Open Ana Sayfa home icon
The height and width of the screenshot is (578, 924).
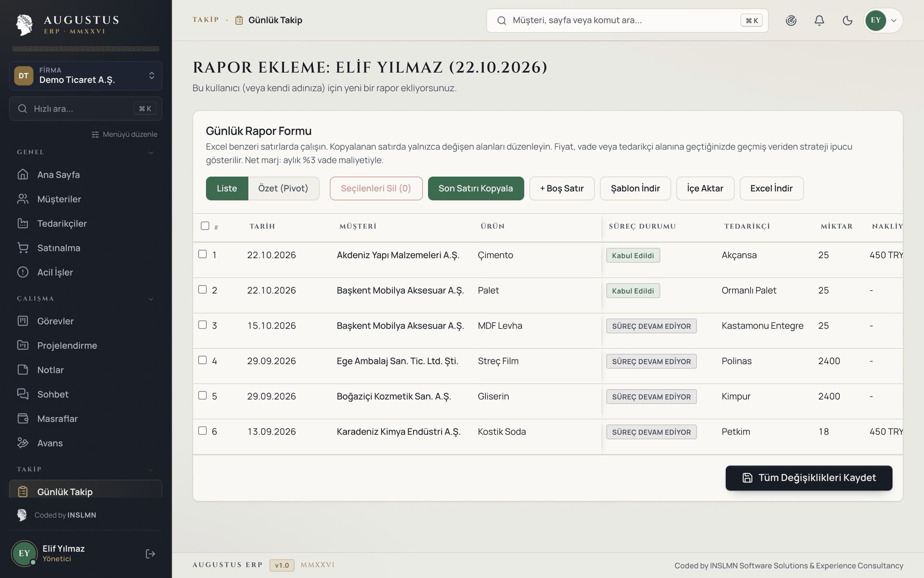[x=23, y=175]
